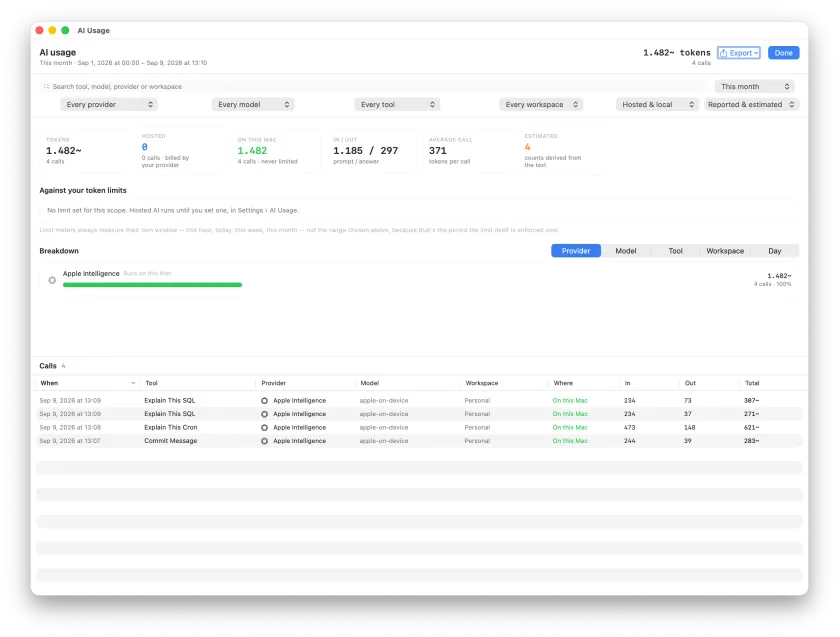Screen dimensions: 840x637
Task: Switch breakdown to Tool tab
Action: pyautogui.click(x=676, y=251)
